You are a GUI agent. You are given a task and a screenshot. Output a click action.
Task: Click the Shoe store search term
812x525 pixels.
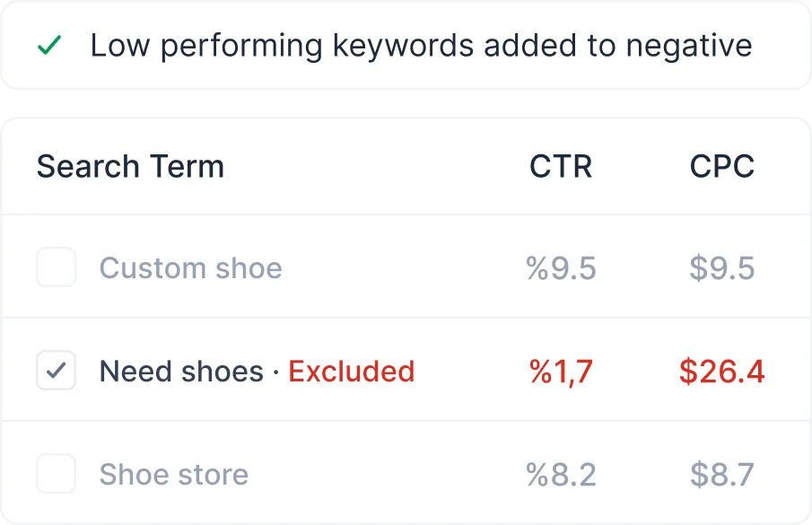click(x=173, y=475)
